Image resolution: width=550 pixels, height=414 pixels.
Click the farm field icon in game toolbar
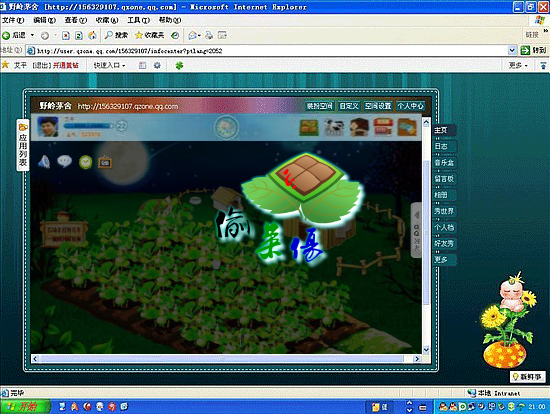point(309,127)
